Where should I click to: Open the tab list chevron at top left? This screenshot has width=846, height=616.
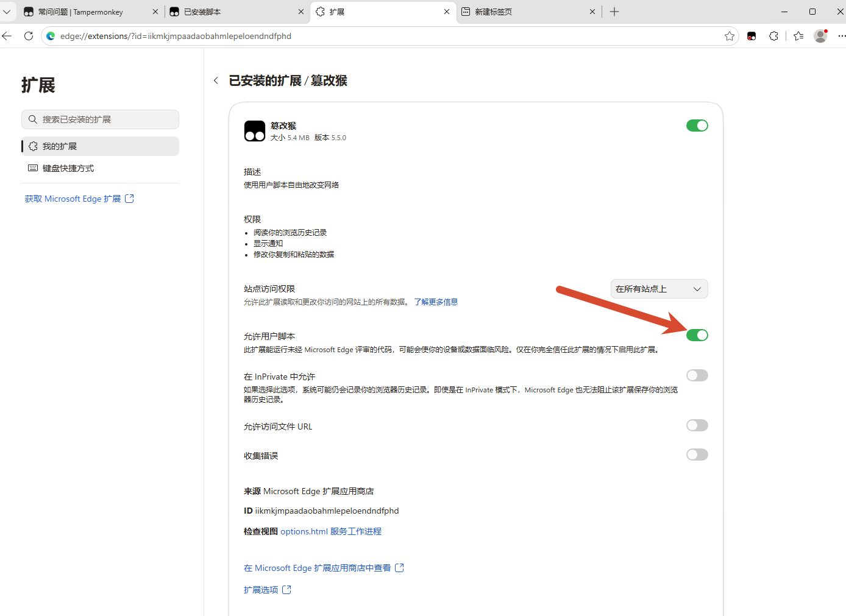point(7,12)
